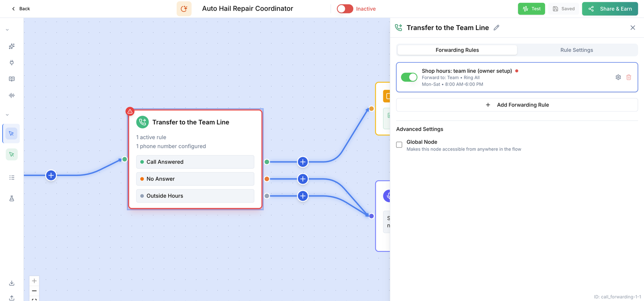
Task: Click the pencil icon to rename the node
Action: [496, 28]
